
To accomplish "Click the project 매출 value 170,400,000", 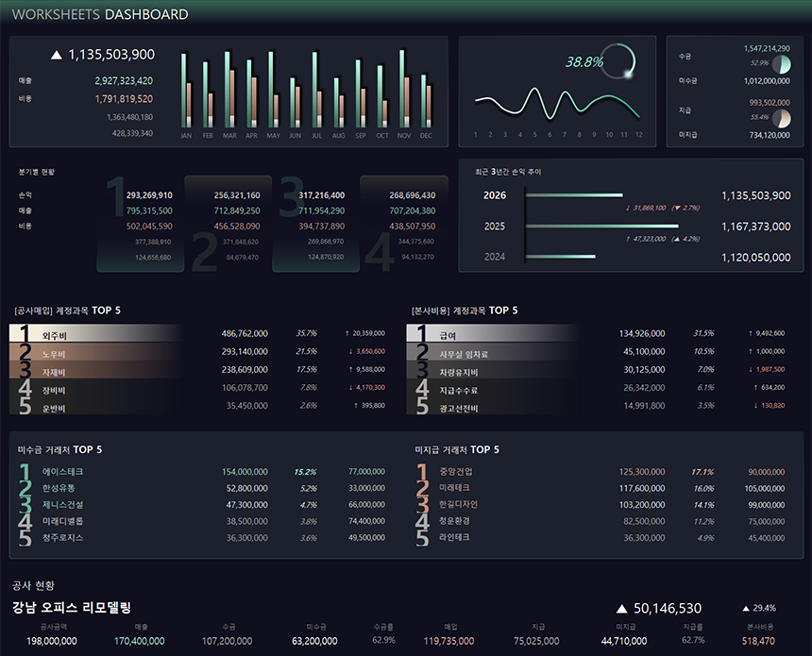I will coord(140,641).
